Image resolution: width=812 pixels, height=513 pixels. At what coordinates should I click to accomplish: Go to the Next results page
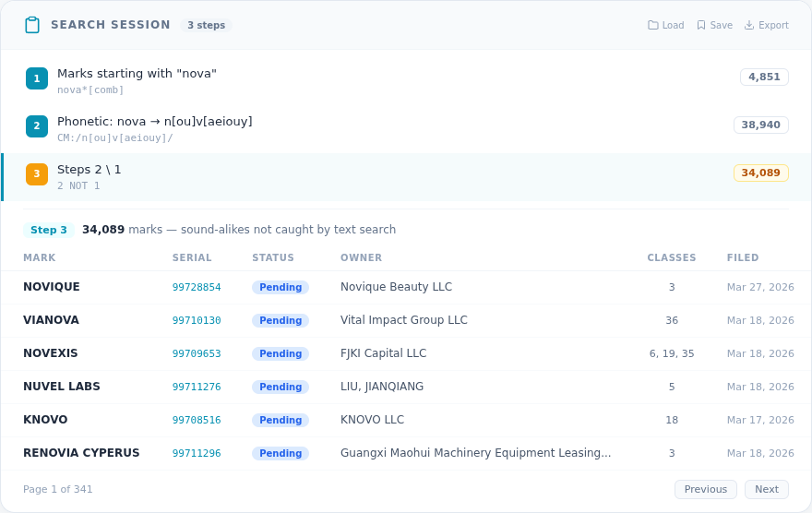(766, 489)
